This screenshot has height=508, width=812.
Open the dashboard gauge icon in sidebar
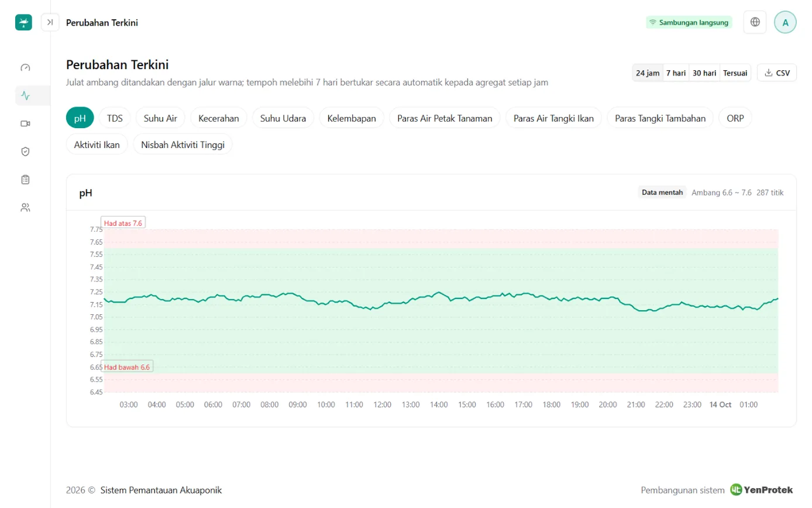[25, 67]
